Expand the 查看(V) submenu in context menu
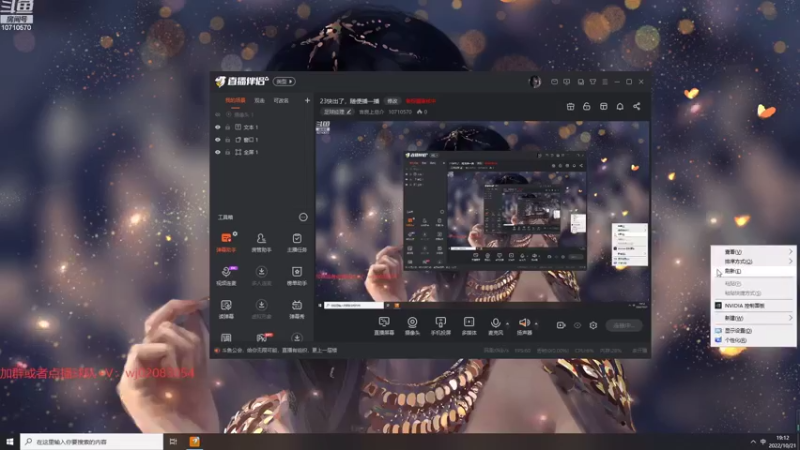This screenshot has height=450, width=800. 753,252
